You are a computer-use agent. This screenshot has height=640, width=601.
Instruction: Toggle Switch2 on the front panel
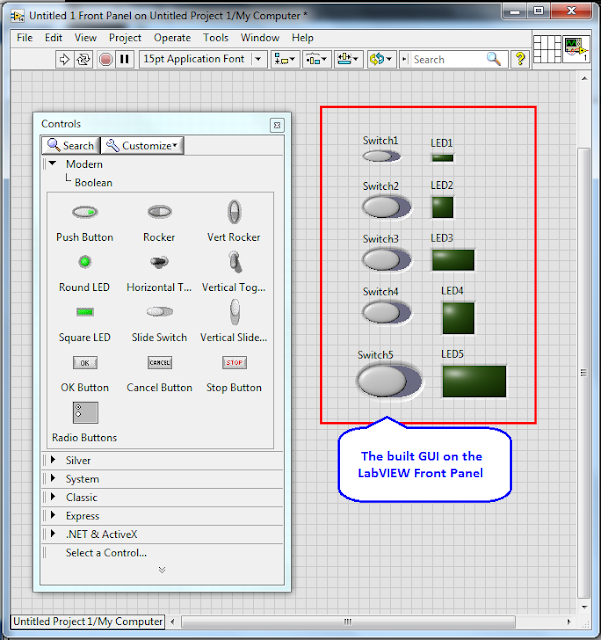386,207
